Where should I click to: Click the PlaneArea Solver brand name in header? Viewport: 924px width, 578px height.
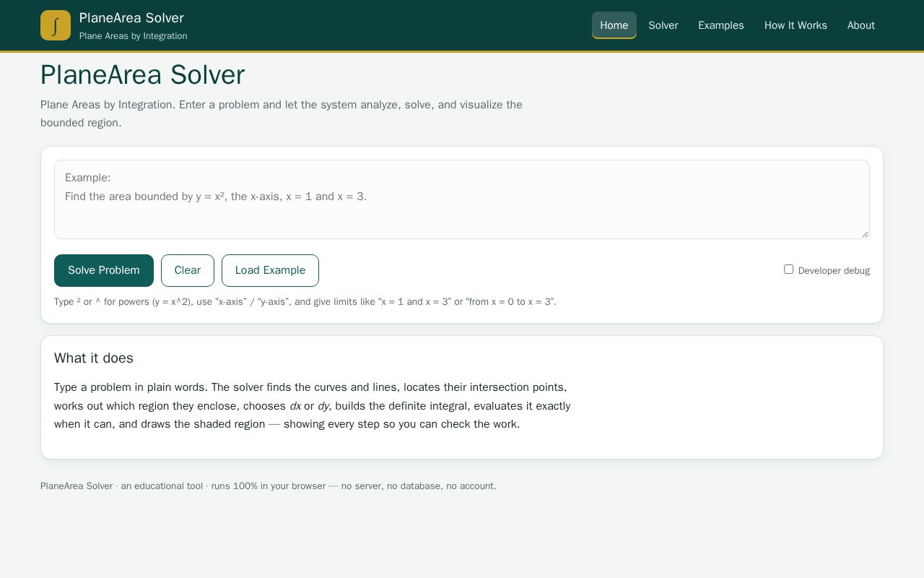click(x=131, y=18)
